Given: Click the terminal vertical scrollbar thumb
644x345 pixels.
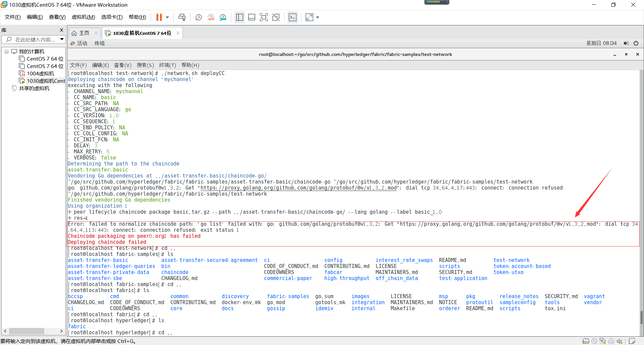Looking at the screenshot, I should (641, 317).
